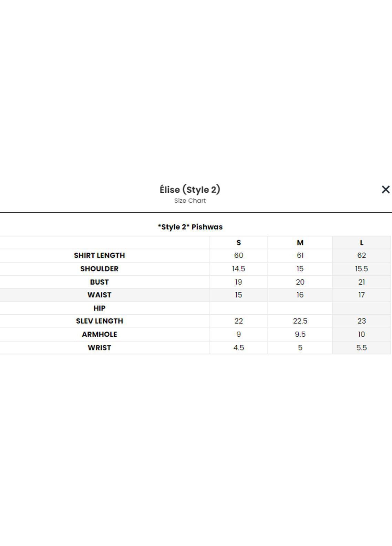392x546 pixels.
Task: Click the Size Chart subtitle
Action: tap(190, 201)
